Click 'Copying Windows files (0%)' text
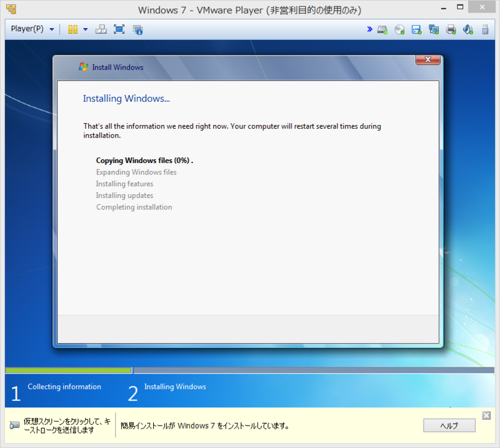This screenshot has width=500, height=448. [x=144, y=161]
